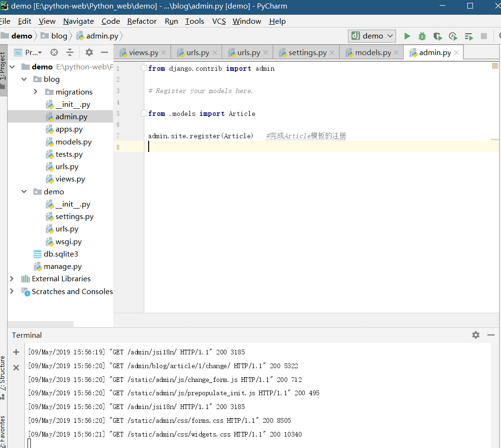Select apps.py in the blog folder
Image resolution: width=501 pixels, height=448 pixels.
[64, 129]
